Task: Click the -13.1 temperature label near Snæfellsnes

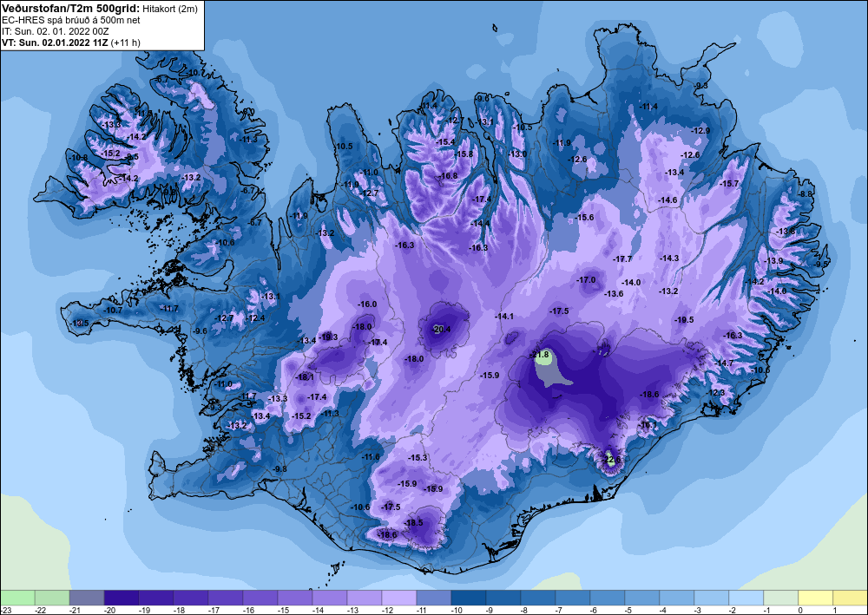Action: [x=271, y=297]
